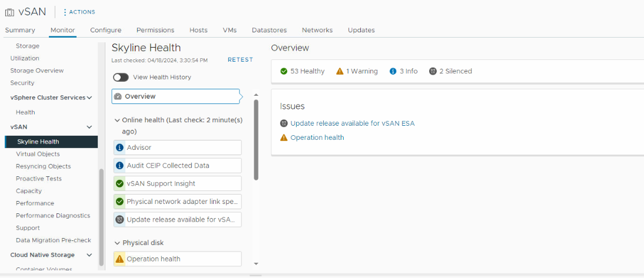Go to the Hosts tab
Image resolution: width=644 pixels, height=278 pixels.
198,30
